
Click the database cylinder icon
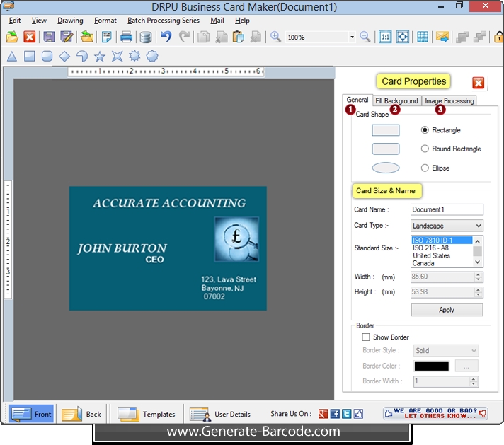click(x=146, y=37)
